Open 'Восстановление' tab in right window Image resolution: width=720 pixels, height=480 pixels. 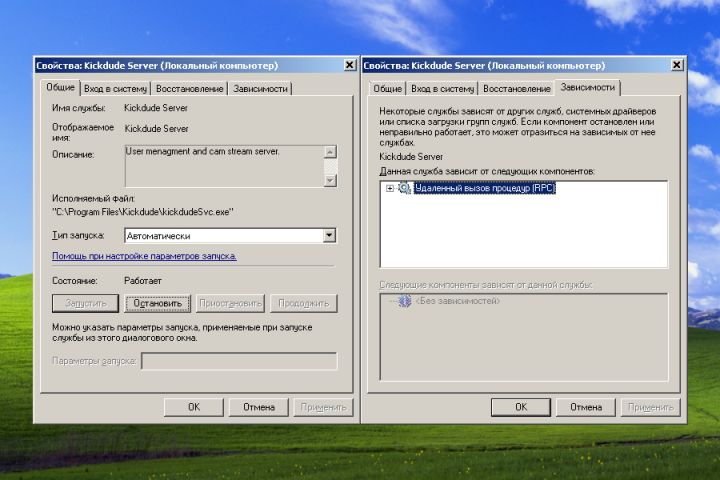[517, 89]
